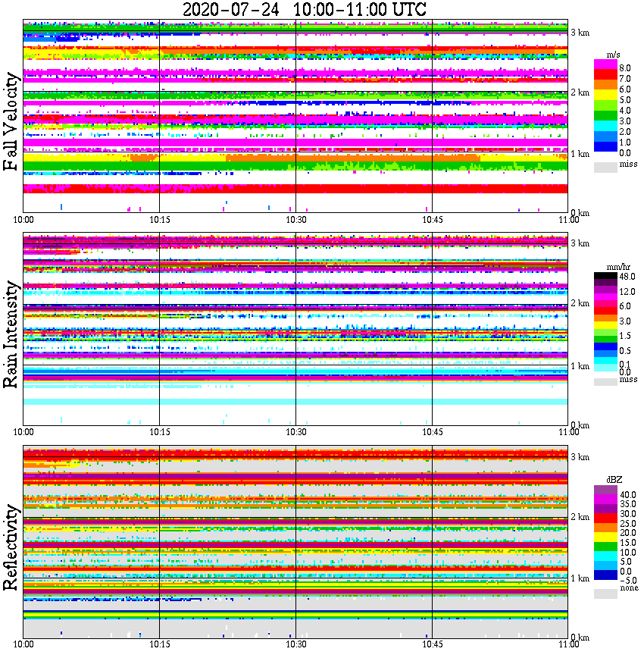Image resolution: width=644 pixels, height=658 pixels.
Task: Click the "2 km" label on the Rain Intensity plot
Action: 580,303
